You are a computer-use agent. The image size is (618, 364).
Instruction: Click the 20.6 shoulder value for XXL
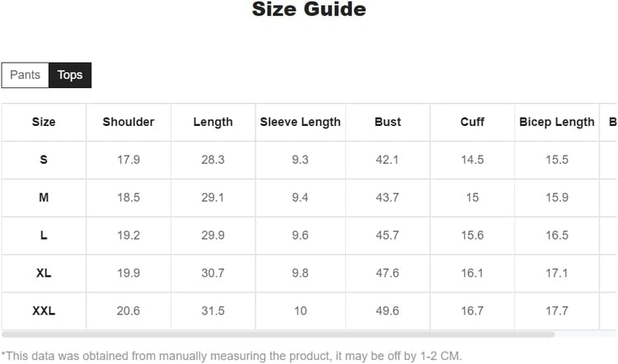tap(129, 310)
